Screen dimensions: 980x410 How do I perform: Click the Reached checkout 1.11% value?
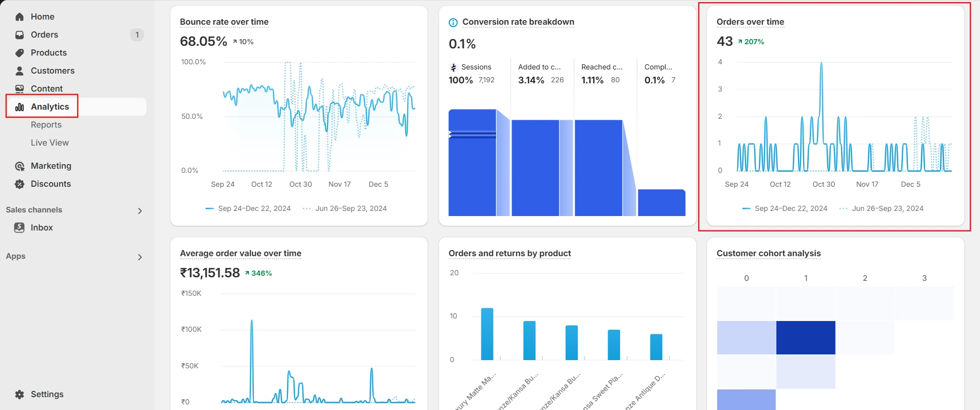coord(592,80)
